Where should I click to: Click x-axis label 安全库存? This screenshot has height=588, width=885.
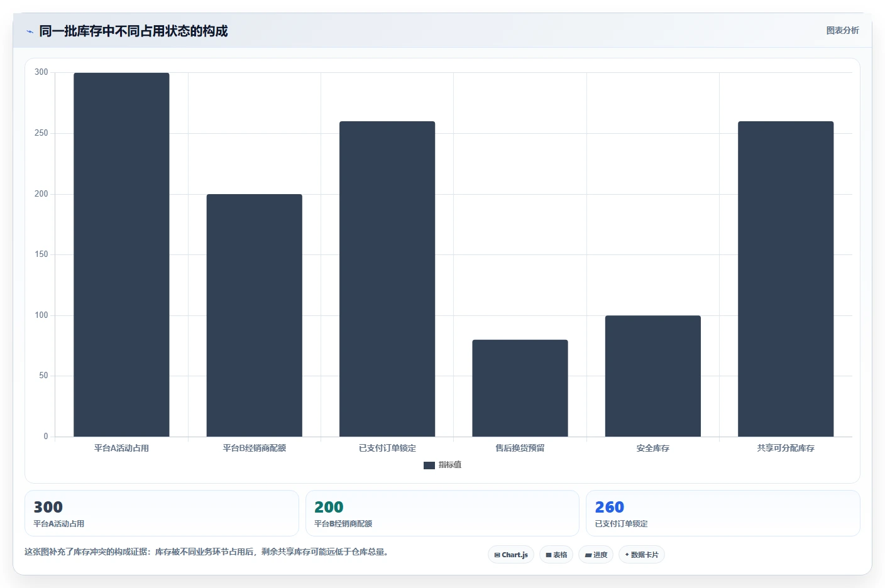point(653,448)
